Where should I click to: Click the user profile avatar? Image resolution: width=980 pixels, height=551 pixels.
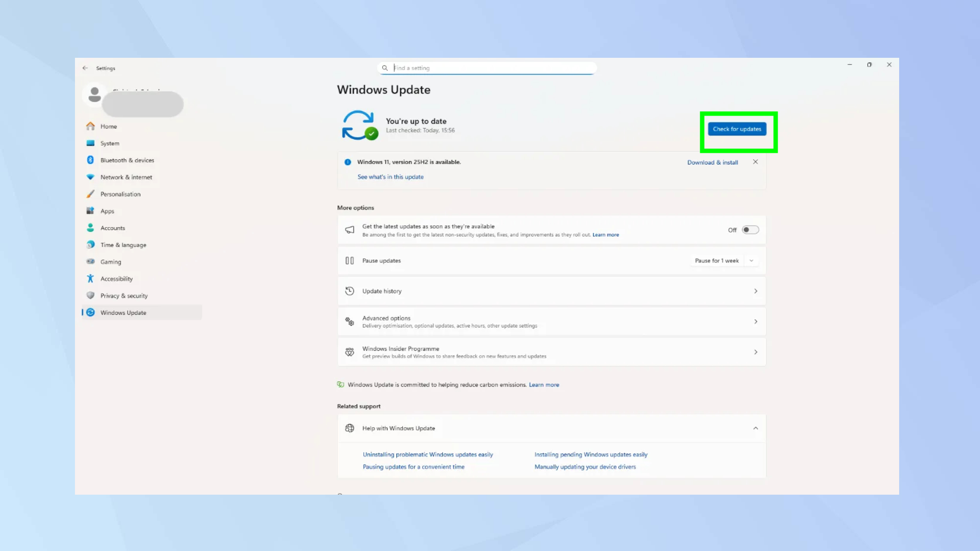(x=95, y=95)
